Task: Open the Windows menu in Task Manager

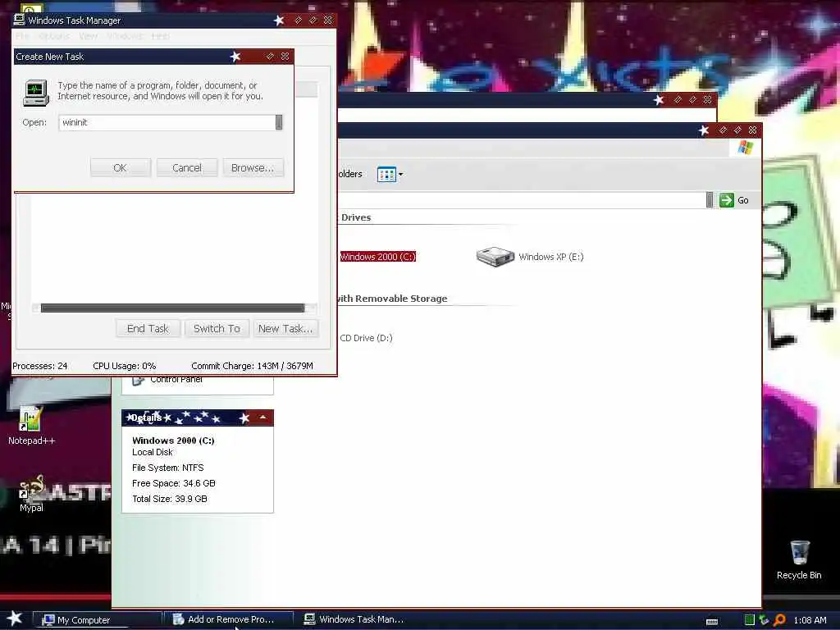Action: point(125,36)
